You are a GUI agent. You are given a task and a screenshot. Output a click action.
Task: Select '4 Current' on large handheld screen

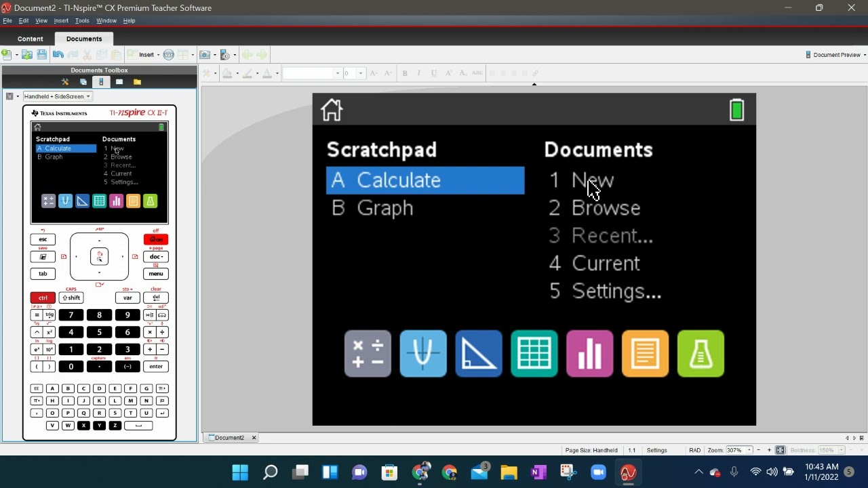click(x=595, y=263)
